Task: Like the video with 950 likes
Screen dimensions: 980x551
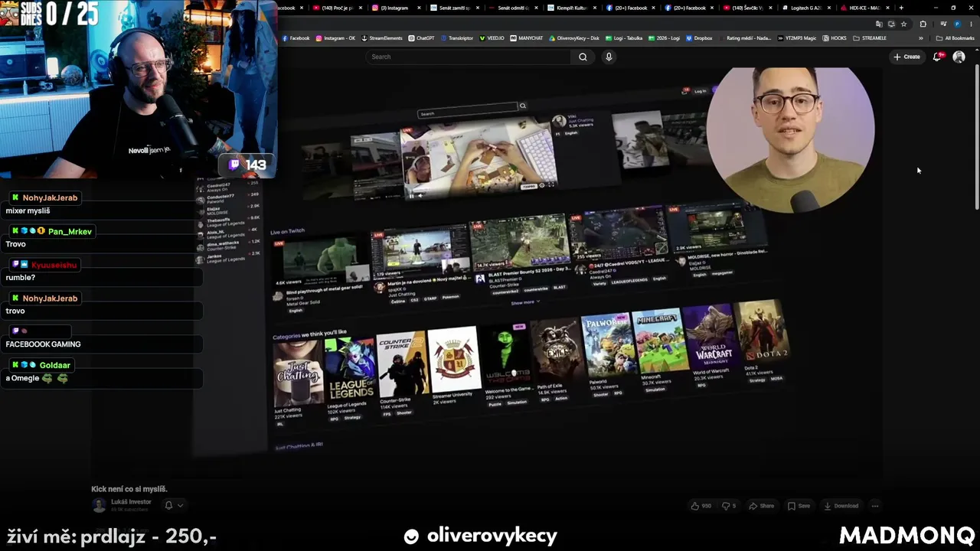Action: click(x=701, y=506)
